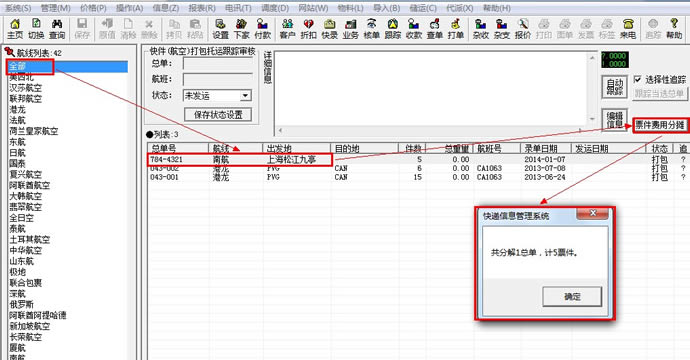690x360 pixels.
Task: Open the 业务 business toolbar icon
Action: coord(350,29)
